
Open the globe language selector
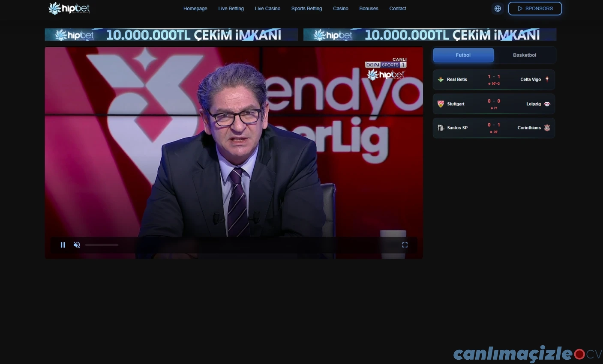coord(498,9)
